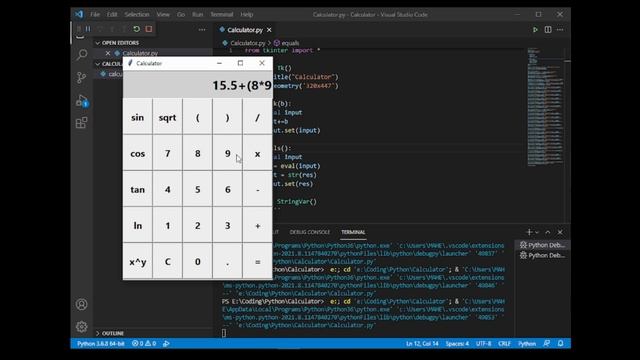This screenshot has height=360, width=640.
Task: Stop debugging with the red square
Action: [149, 29]
